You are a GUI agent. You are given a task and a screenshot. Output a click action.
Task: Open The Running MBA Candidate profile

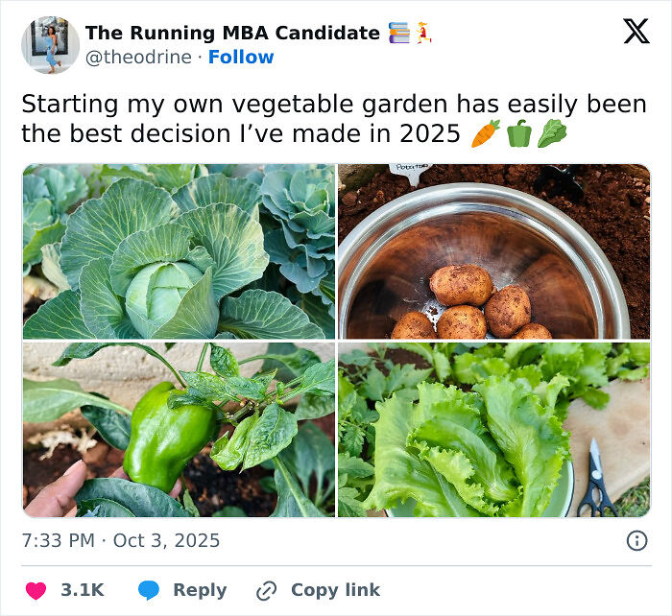(232, 33)
